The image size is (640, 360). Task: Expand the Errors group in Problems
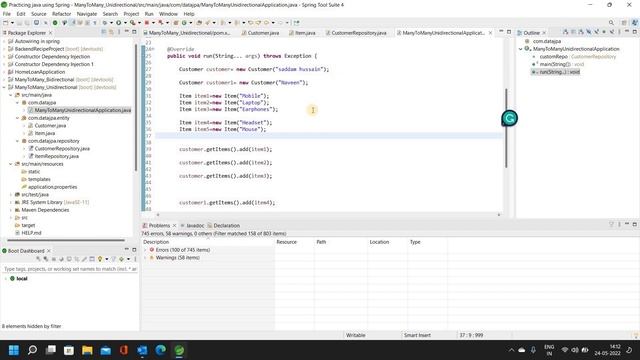[145, 250]
